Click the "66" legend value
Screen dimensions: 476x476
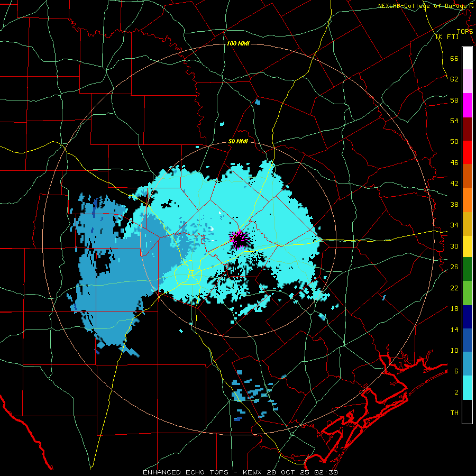point(454,58)
